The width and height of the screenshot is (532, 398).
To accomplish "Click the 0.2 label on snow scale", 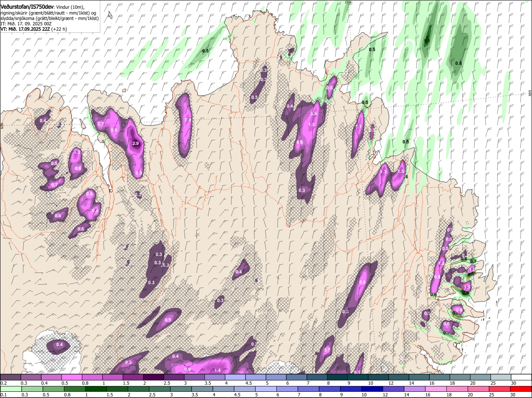I will (x=3, y=383).
